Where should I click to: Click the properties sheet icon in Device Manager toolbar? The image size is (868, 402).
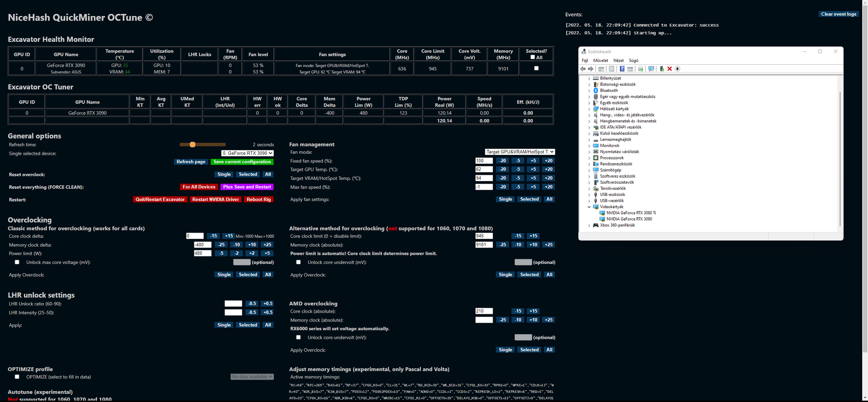pyautogui.click(x=612, y=69)
